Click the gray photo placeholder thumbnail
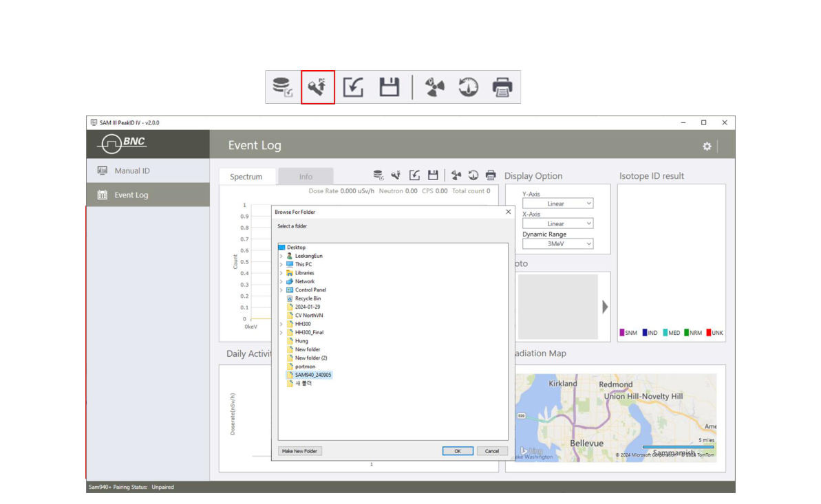The width and height of the screenshot is (821, 504). 557,307
